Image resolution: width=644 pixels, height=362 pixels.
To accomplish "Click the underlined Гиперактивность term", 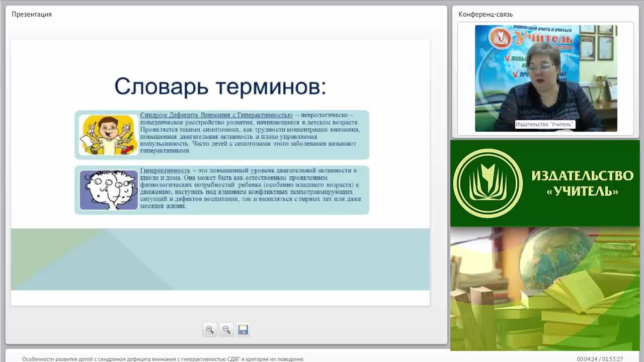I will tap(165, 170).
